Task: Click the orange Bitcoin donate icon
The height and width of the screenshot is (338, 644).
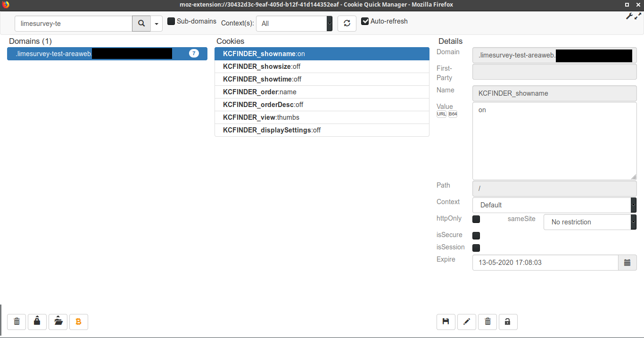Action: coord(79,322)
